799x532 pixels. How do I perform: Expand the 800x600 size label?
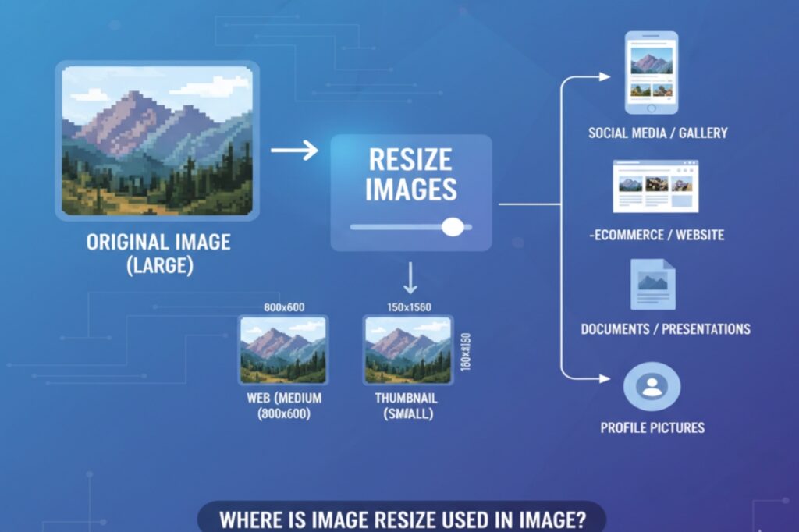pos(282,306)
